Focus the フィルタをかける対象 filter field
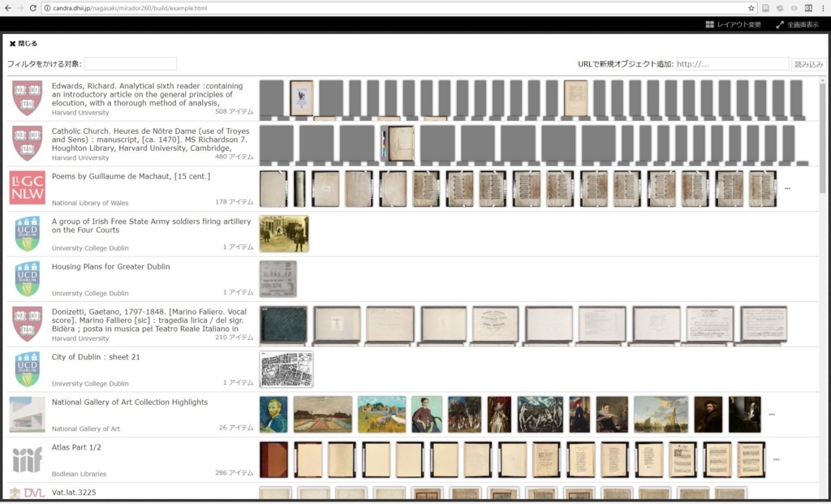 (x=131, y=63)
